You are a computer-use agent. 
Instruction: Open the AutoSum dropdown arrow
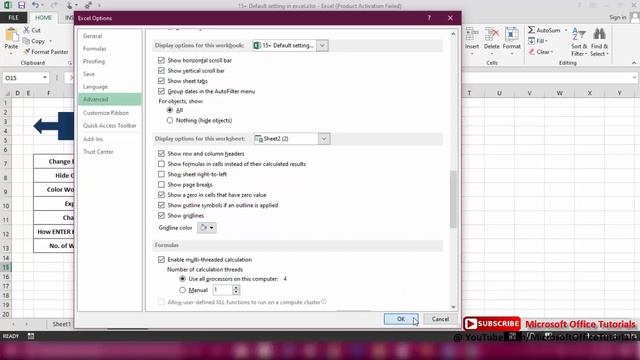click(566, 30)
